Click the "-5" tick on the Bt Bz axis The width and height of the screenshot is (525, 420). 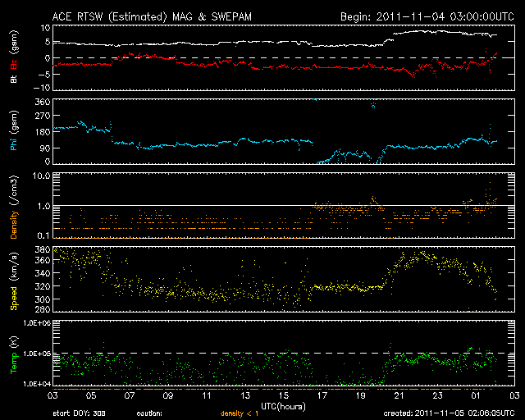click(43, 74)
